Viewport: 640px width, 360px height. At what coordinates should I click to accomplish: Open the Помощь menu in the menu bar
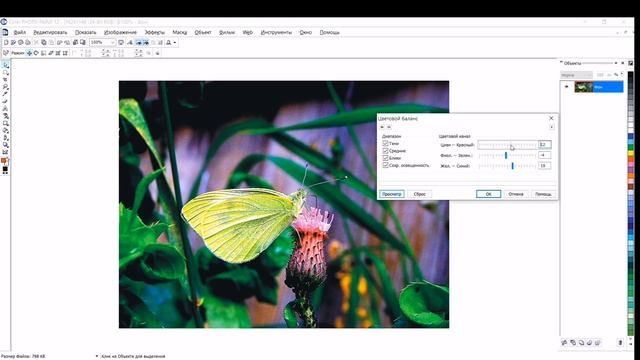click(329, 32)
